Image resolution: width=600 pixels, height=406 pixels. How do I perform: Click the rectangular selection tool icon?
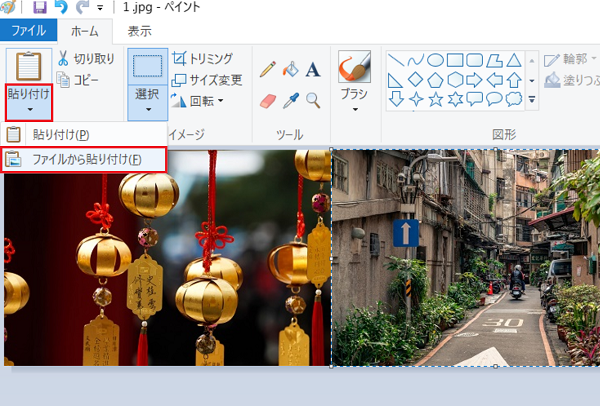[x=147, y=66]
